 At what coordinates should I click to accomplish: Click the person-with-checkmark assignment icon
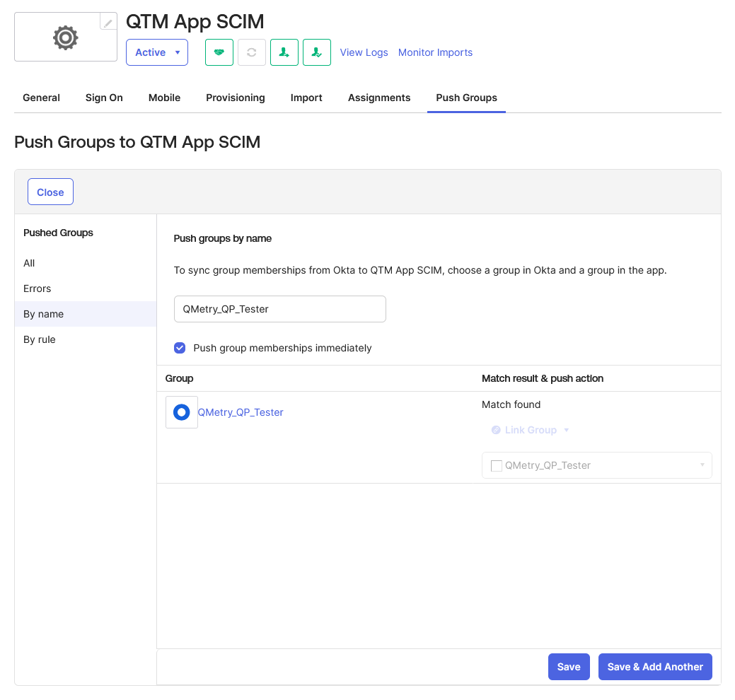(317, 52)
